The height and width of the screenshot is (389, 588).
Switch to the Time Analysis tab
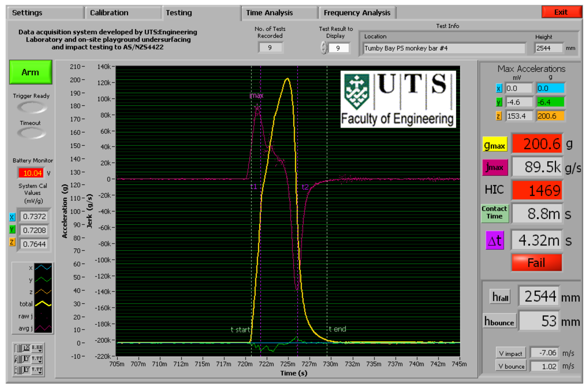269,13
